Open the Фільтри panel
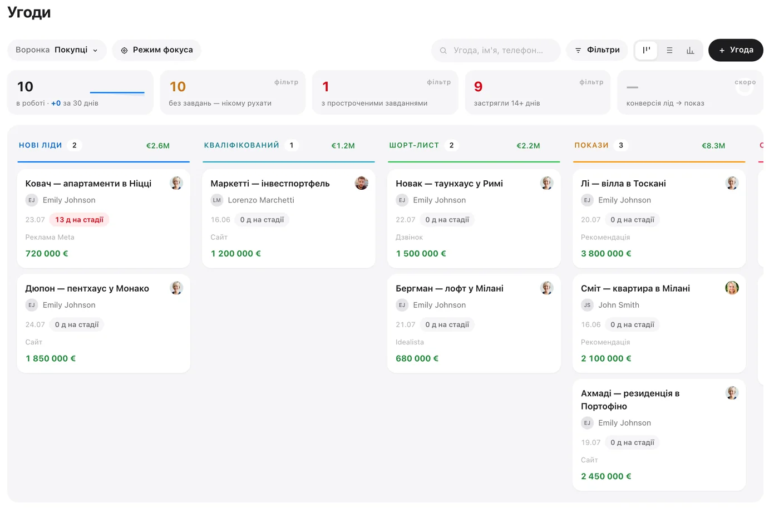 point(597,50)
